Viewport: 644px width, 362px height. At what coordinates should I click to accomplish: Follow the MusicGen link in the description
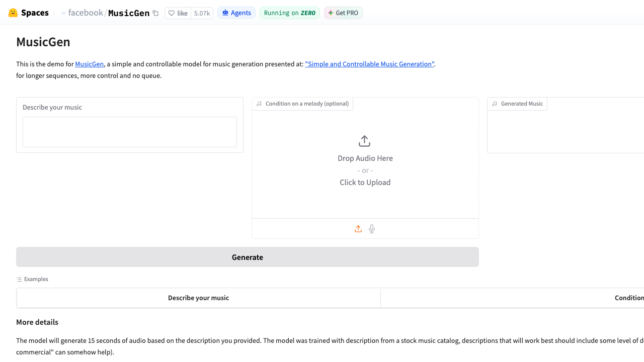[x=90, y=64]
